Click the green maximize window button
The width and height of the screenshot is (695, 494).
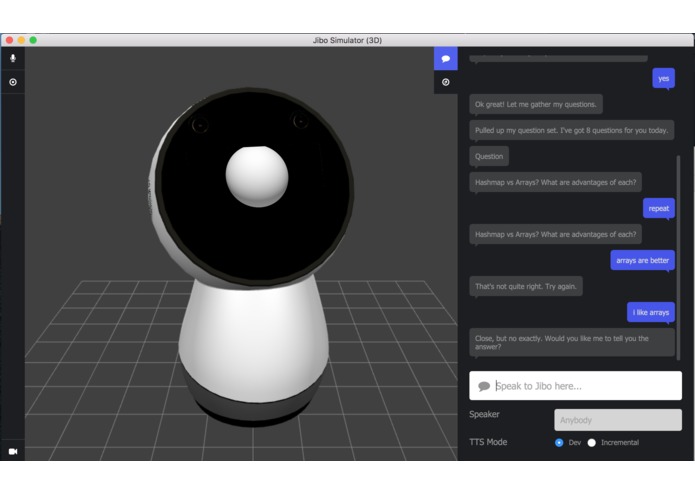33,40
